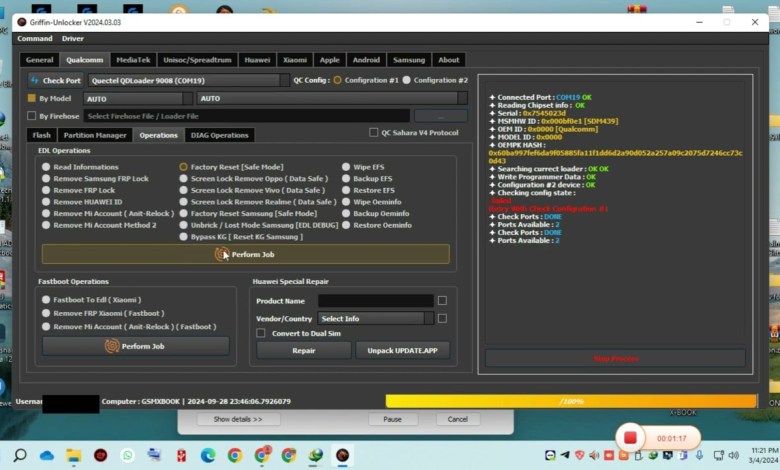Click the Telegram tray icon
Image resolution: width=780 pixels, height=470 pixels.
[x=565, y=455]
